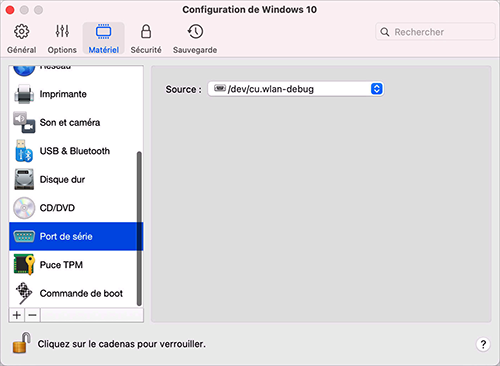Add a device with the plus button
This screenshot has width=500, height=366.
click(17, 315)
